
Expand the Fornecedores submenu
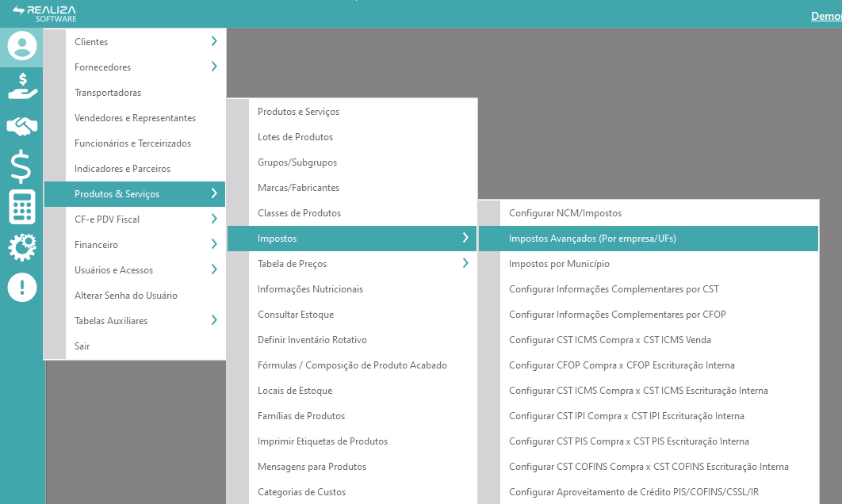pyautogui.click(x=214, y=67)
